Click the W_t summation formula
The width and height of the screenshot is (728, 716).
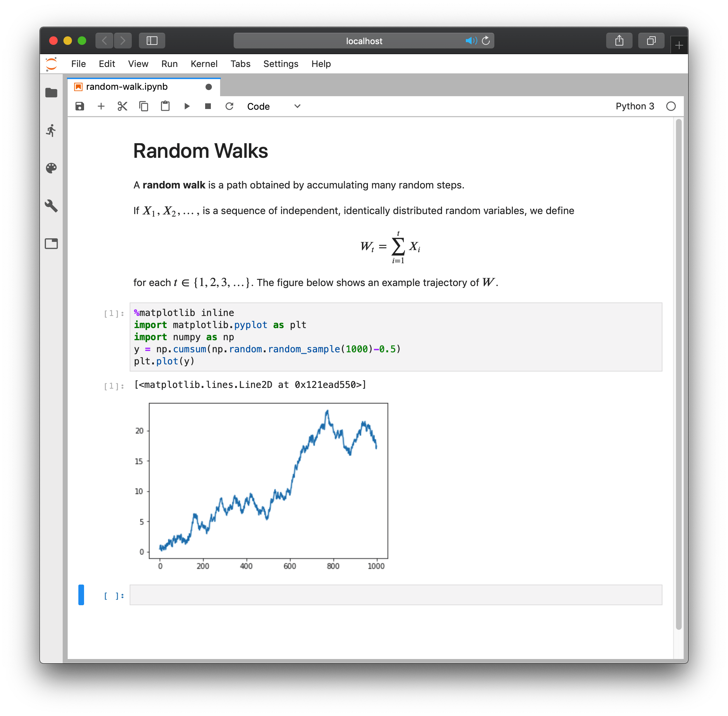pos(390,247)
